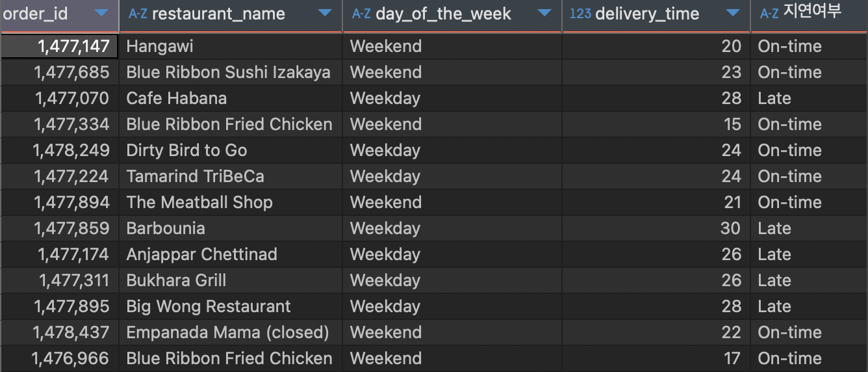Open order_id column filter dropdown arrow
The height and width of the screenshot is (372, 868).
coord(101,13)
